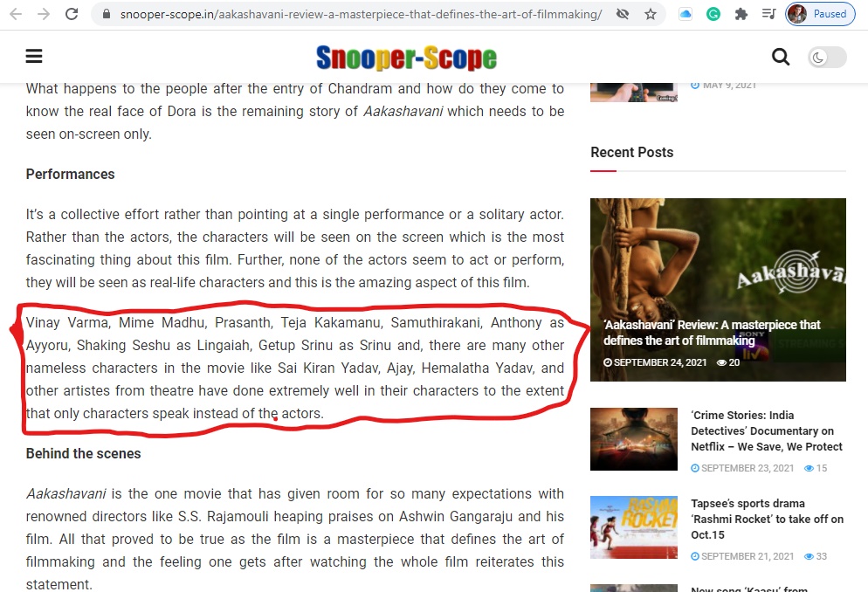Open the hamburger menu on Snooper-Scope
The height and width of the screenshot is (592, 868).
[34, 57]
